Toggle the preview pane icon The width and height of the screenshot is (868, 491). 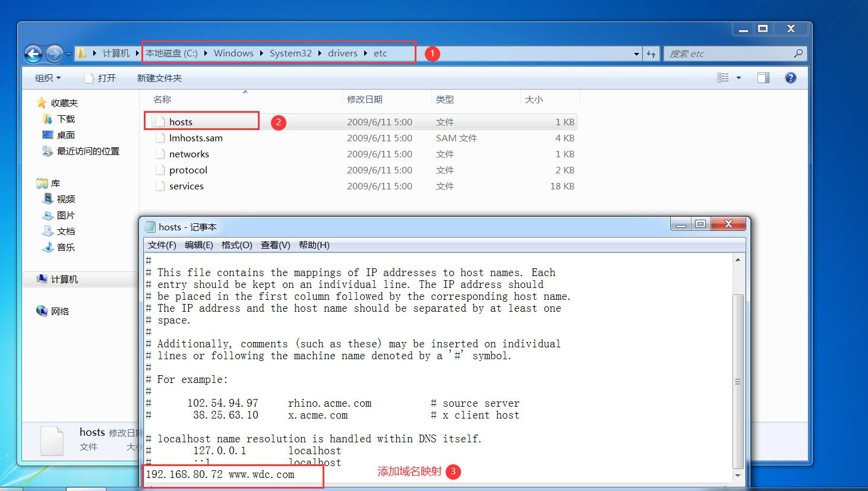coord(763,78)
